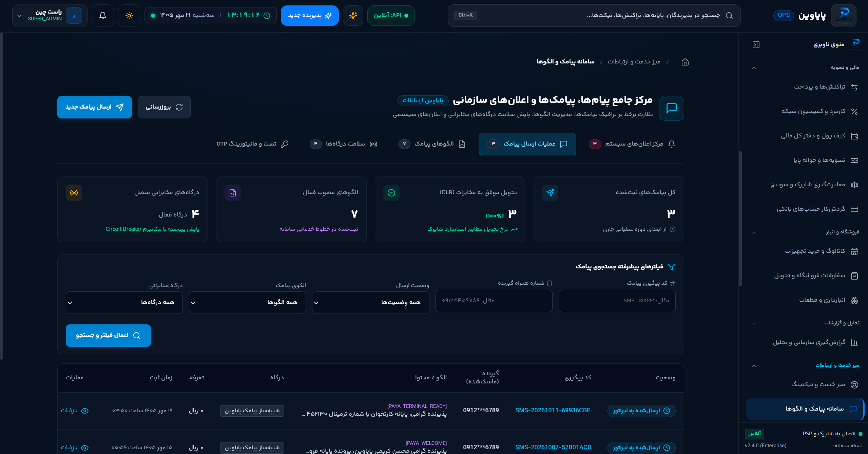Open the درگاه مخابراتی filter dropdown

pyautogui.click(x=124, y=303)
